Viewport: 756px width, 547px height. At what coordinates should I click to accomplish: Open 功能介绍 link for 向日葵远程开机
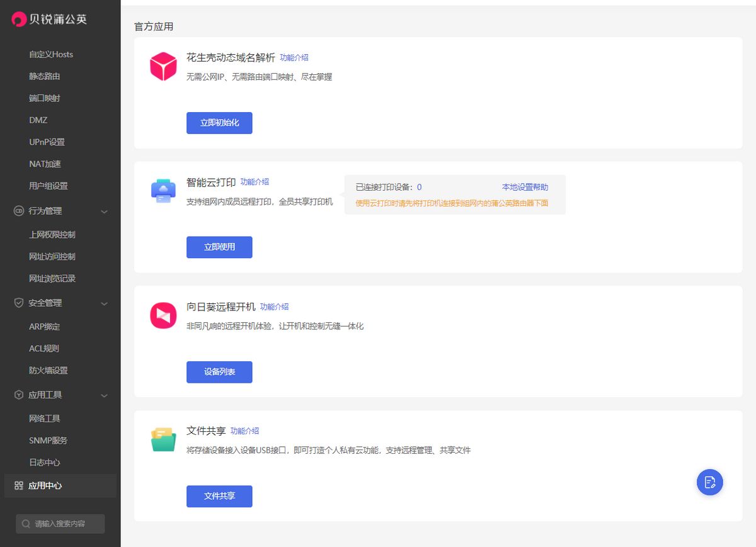(274, 307)
